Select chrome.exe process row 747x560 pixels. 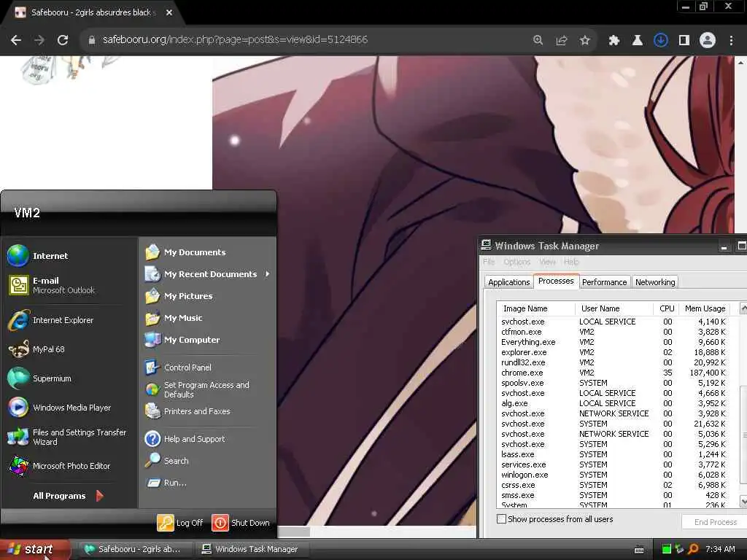pyautogui.click(x=614, y=373)
